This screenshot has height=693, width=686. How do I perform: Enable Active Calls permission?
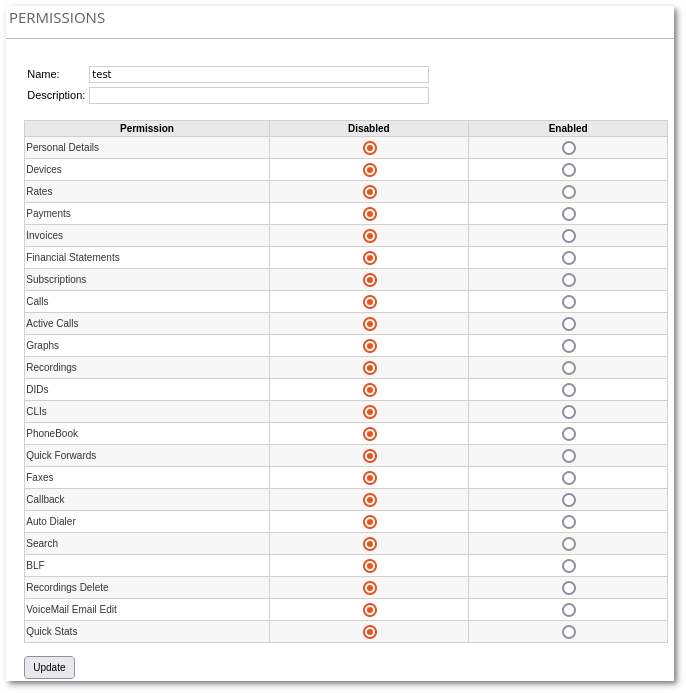(569, 324)
